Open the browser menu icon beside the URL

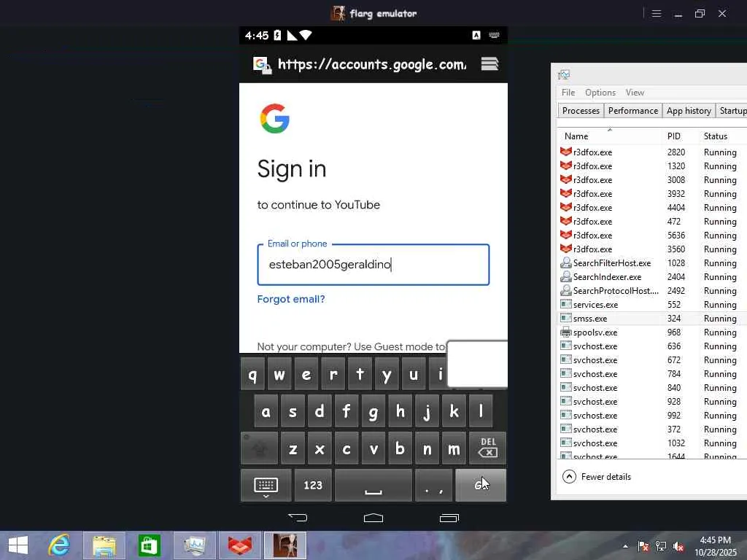pyautogui.click(x=489, y=64)
